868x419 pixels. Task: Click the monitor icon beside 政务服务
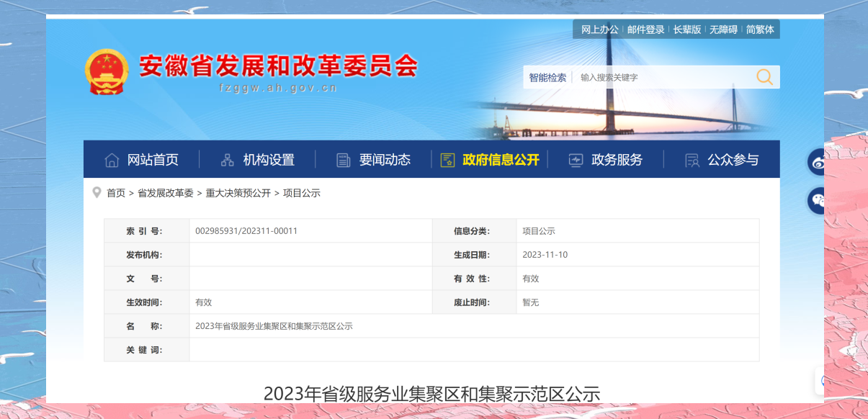(x=576, y=160)
